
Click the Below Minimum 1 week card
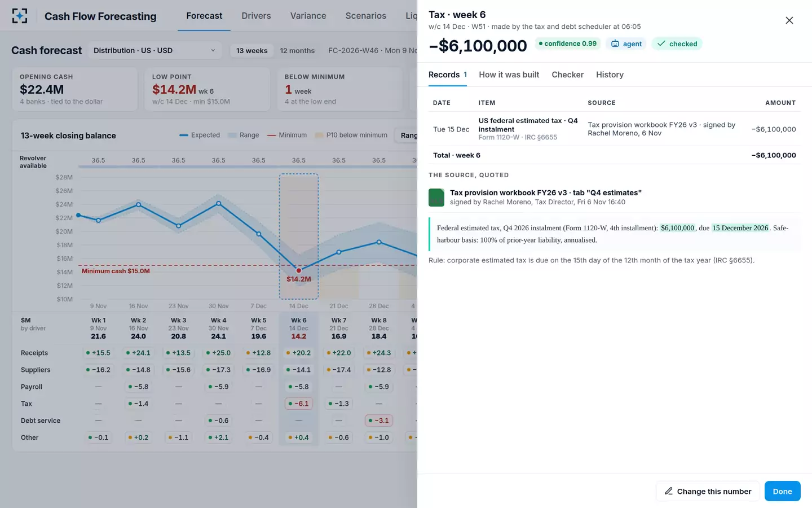tap(340, 89)
